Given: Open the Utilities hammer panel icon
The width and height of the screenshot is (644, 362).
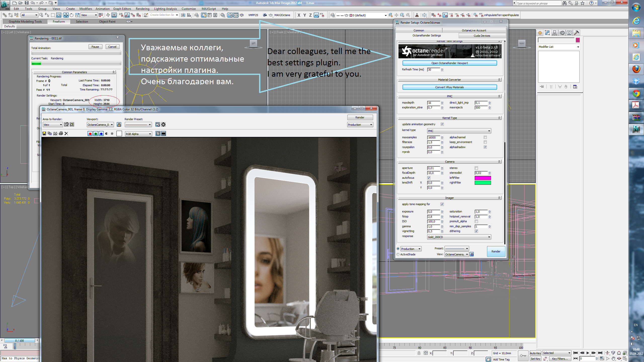Looking at the screenshot, I should (577, 33).
